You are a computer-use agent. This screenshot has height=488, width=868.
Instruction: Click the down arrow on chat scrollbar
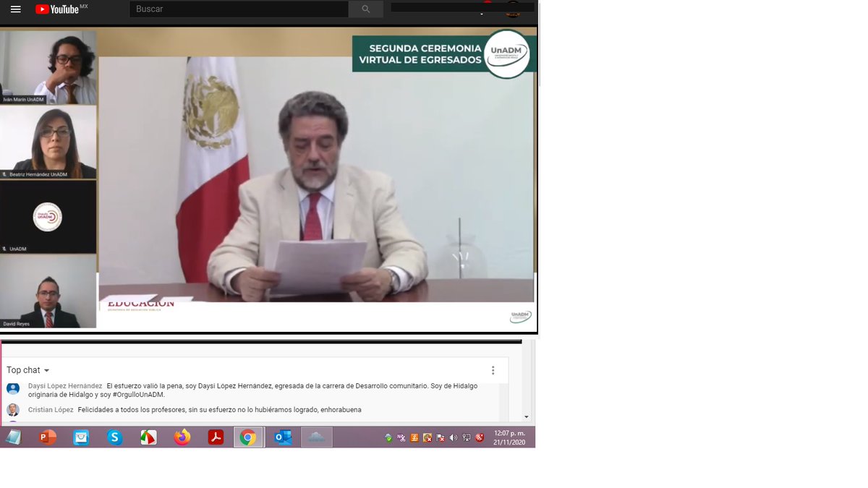(x=527, y=417)
